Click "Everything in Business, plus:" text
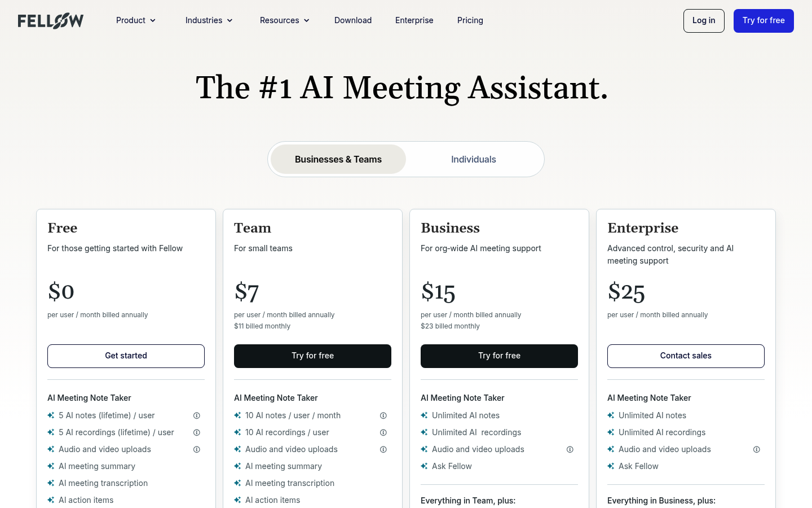This screenshot has height=508, width=812. coord(661,501)
